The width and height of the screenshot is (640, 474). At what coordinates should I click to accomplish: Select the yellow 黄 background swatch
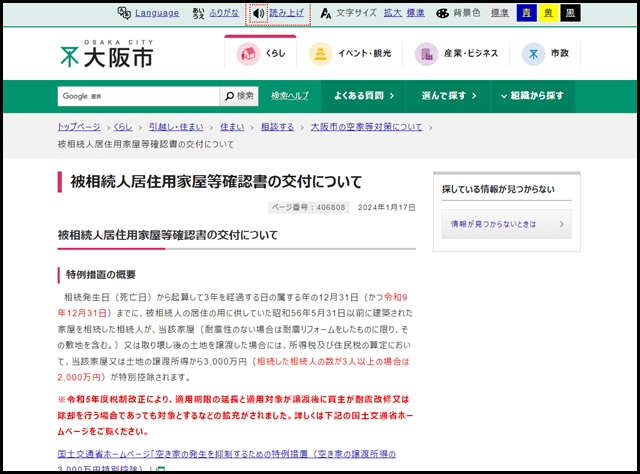click(x=548, y=13)
